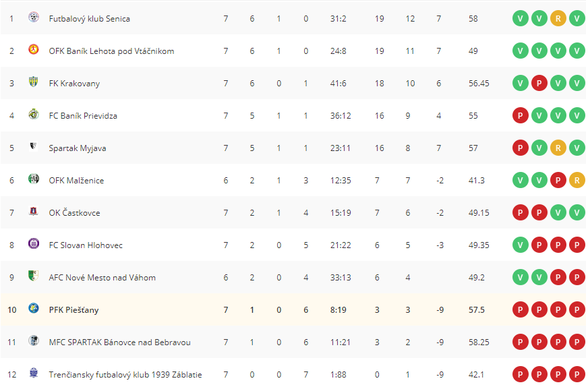Open Trenčiansky futbalový klub 1939 Záblatie link
588x389 pixels.
coord(125,375)
